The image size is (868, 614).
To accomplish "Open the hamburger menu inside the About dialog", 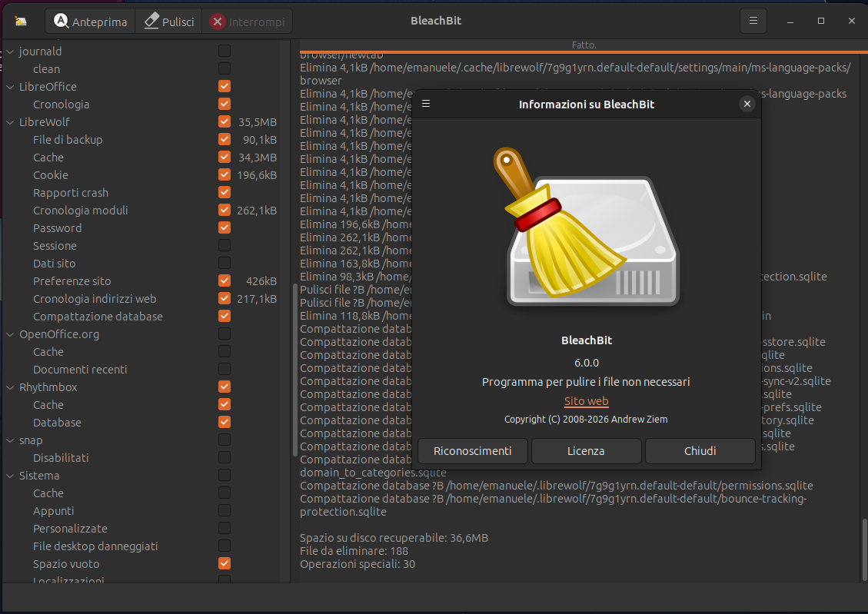I will click(x=425, y=104).
